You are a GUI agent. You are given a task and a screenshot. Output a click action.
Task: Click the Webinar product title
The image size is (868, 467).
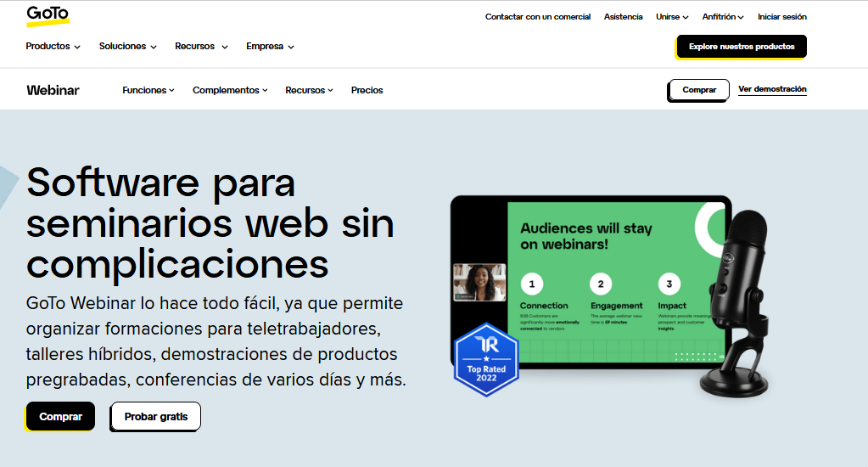[x=53, y=90]
